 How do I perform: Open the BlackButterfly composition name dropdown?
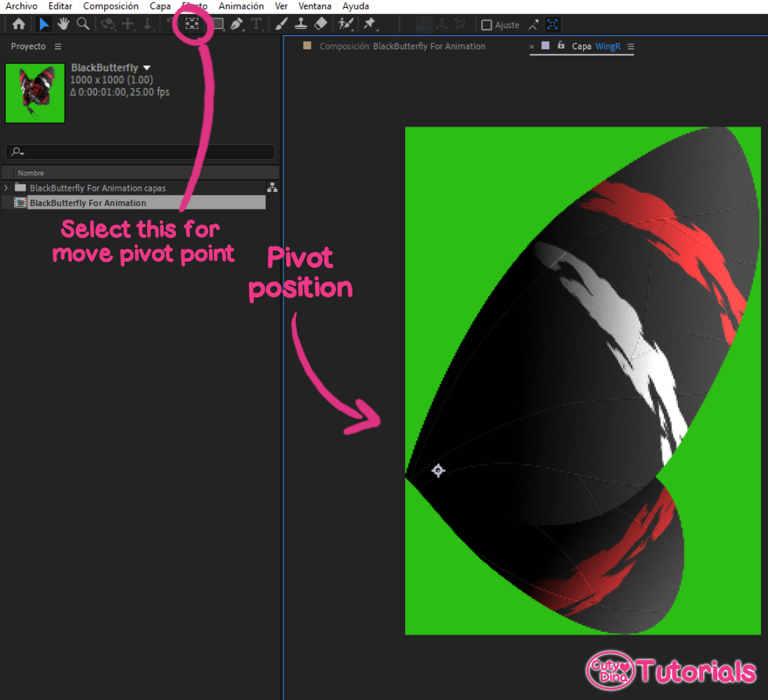tap(146, 67)
